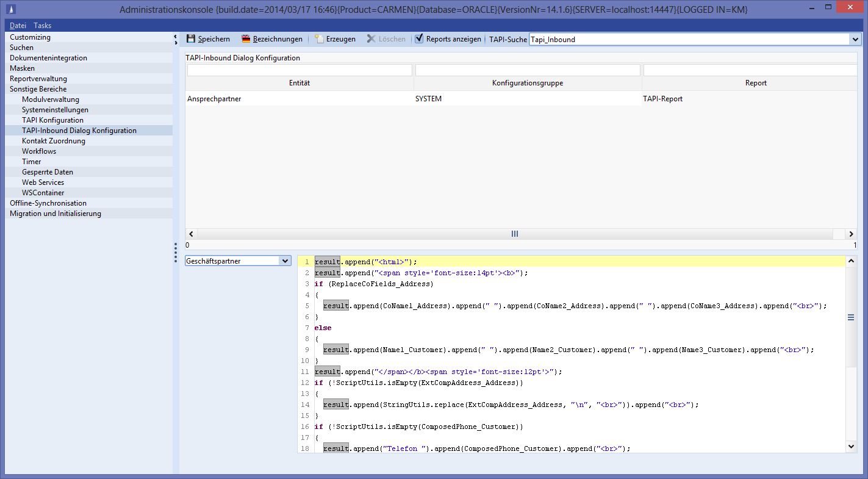Click the German flag Bezeichnungen icon
Viewport: 868px width, 479px height.
point(246,39)
